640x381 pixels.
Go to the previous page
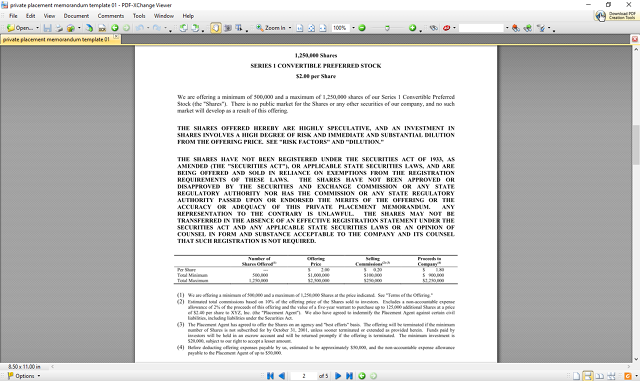[x=282, y=376]
